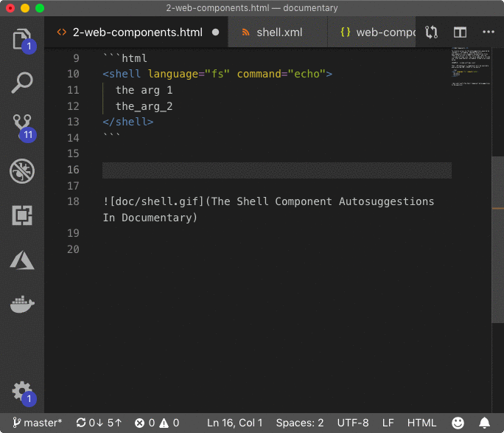Click the text 'the_arg_2'
Viewport: 504px width, 433px height.
[x=144, y=106]
